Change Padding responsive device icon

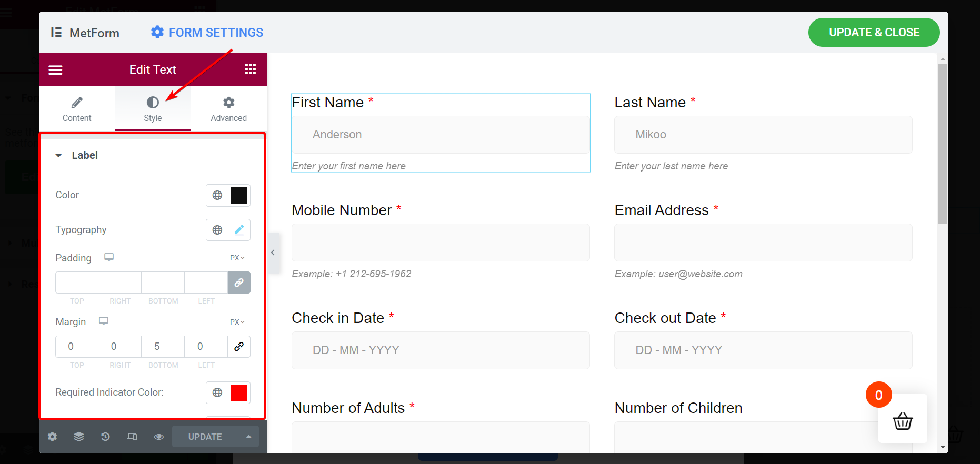pyautogui.click(x=109, y=257)
